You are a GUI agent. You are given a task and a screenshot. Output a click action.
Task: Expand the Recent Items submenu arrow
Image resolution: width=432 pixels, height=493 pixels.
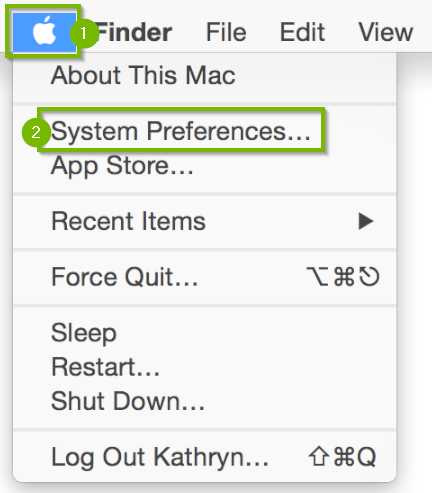point(366,221)
